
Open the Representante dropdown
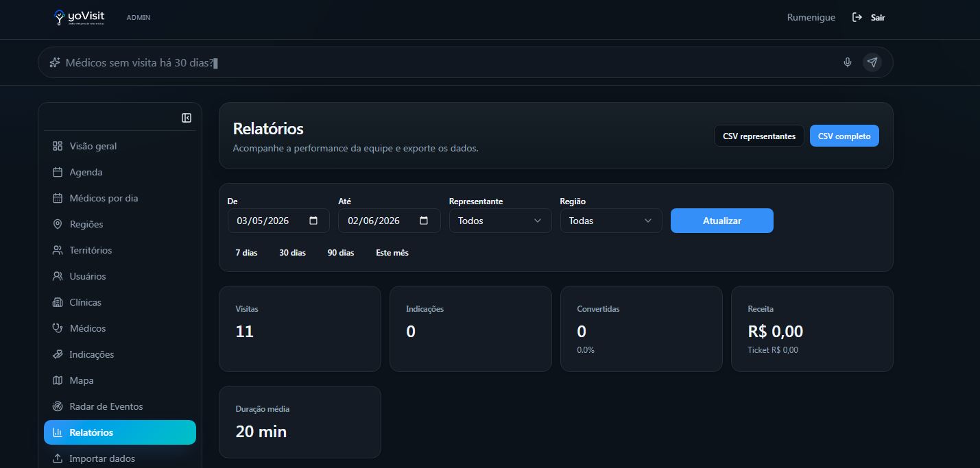tap(501, 221)
